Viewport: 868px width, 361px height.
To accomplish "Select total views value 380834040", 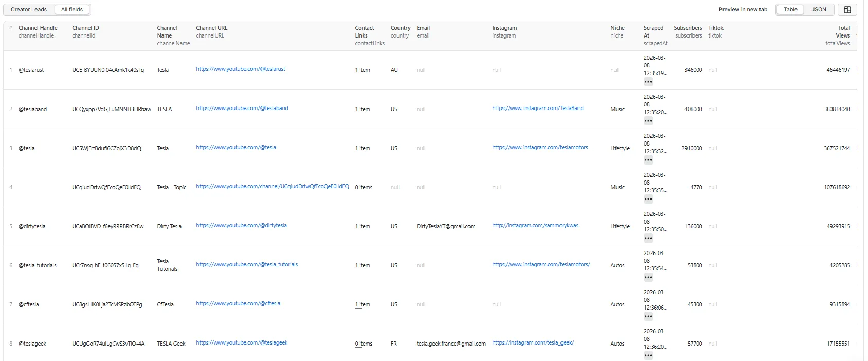I will (837, 109).
